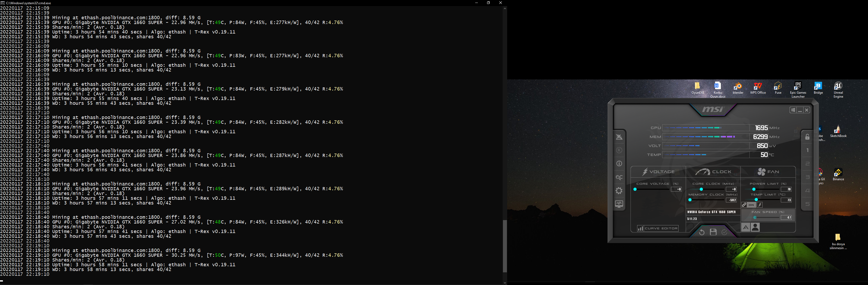
Task: Toggle power and temp limit link
Action: pos(744,205)
